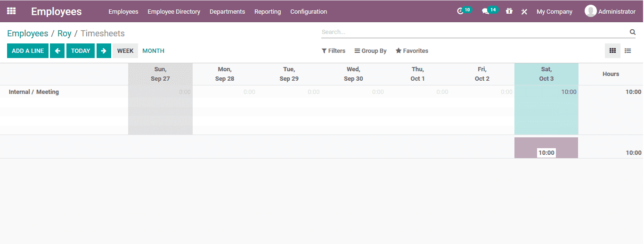The height and width of the screenshot is (244, 644).
Task: Open the My Company switcher
Action: (554, 11)
